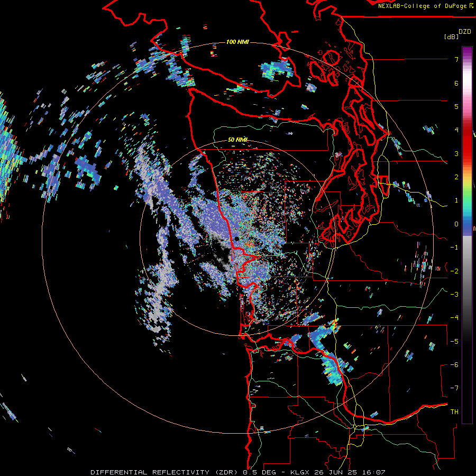The image size is (476, 476).
Task: Click the scale value -5
Action: coord(454,342)
